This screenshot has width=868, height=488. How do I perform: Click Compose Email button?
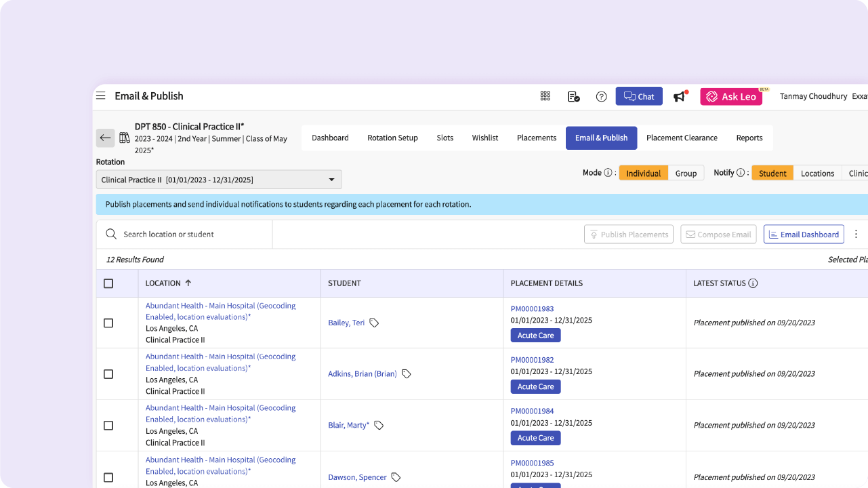tap(718, 235)
